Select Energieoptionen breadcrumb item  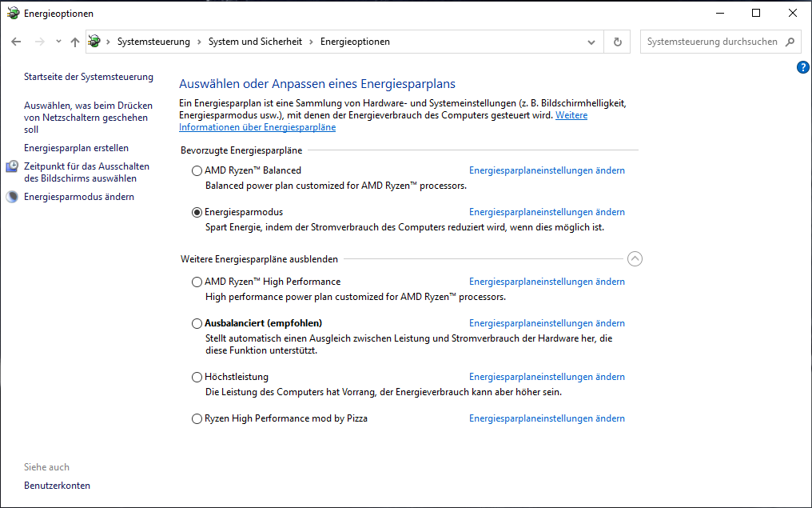click(355, 42)
